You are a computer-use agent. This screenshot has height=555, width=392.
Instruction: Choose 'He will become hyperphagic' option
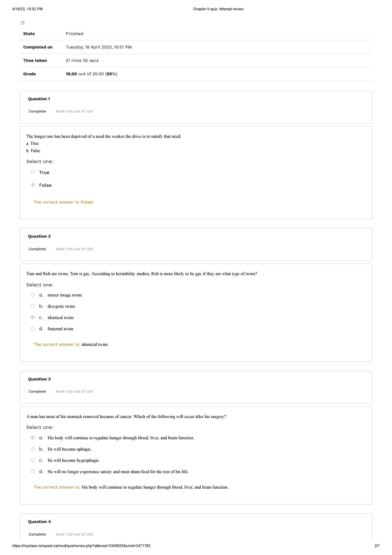pos(33,460)
